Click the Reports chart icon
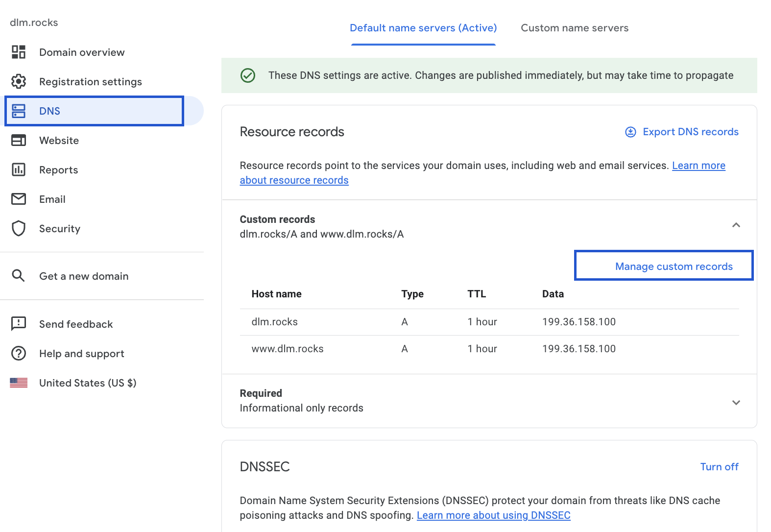This screenshot has width=771, height=532. click(x=19, y=169)
